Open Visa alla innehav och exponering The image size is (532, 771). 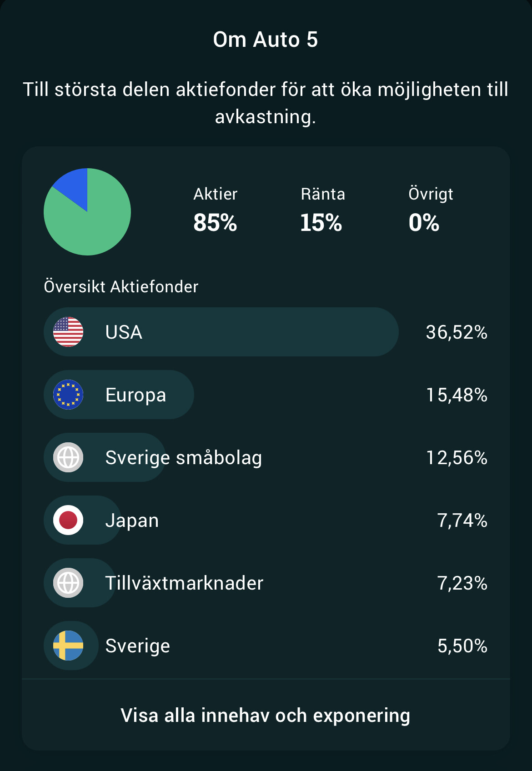[266, 716]
